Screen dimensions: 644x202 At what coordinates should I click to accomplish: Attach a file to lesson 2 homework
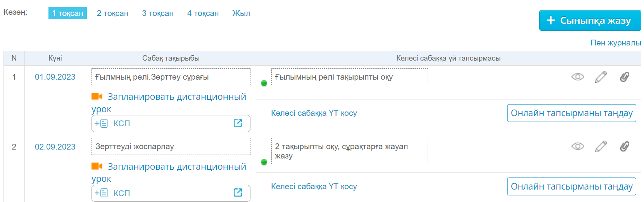pyautogui.click(x=625, y=146)
